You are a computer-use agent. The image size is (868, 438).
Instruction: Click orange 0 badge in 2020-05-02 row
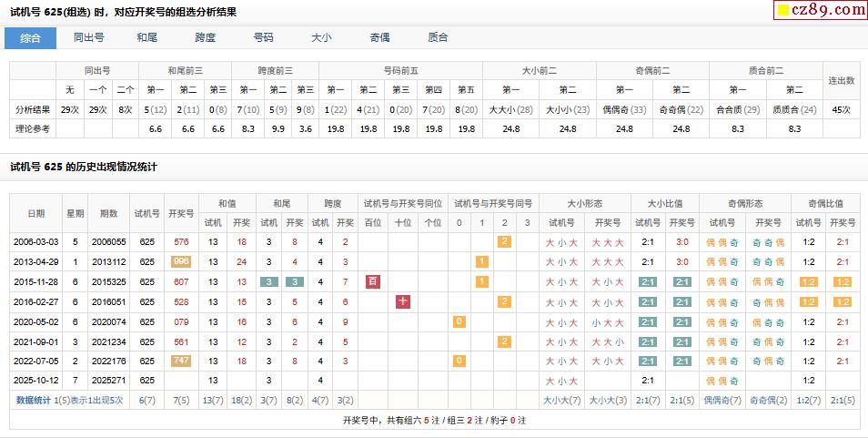[x=459, y=321]
